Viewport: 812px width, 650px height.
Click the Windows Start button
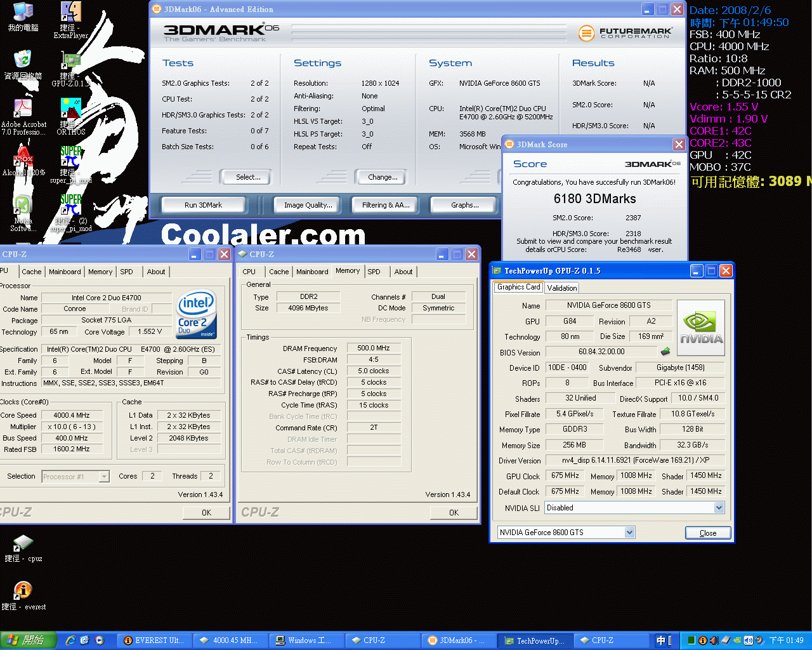point(29,640)
